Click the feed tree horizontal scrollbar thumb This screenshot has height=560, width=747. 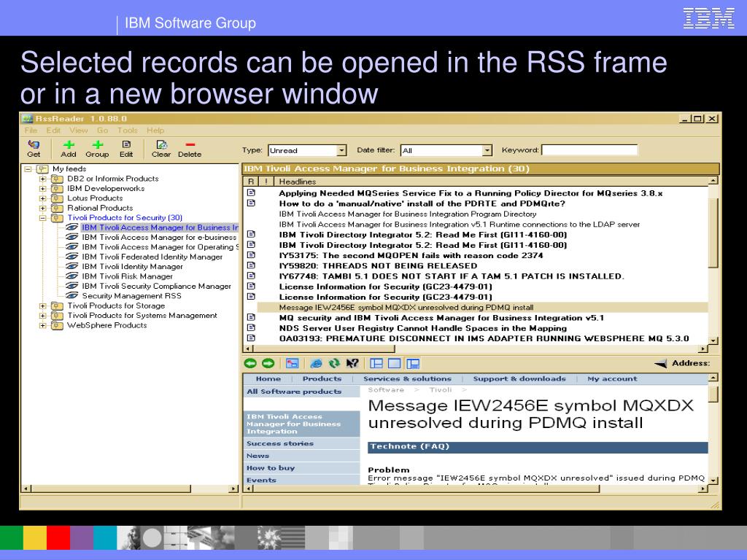click(x=111, y=489)
